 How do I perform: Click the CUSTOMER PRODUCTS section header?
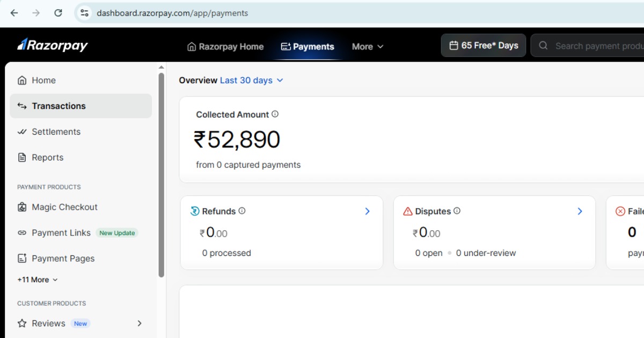(x=52, y=304)
